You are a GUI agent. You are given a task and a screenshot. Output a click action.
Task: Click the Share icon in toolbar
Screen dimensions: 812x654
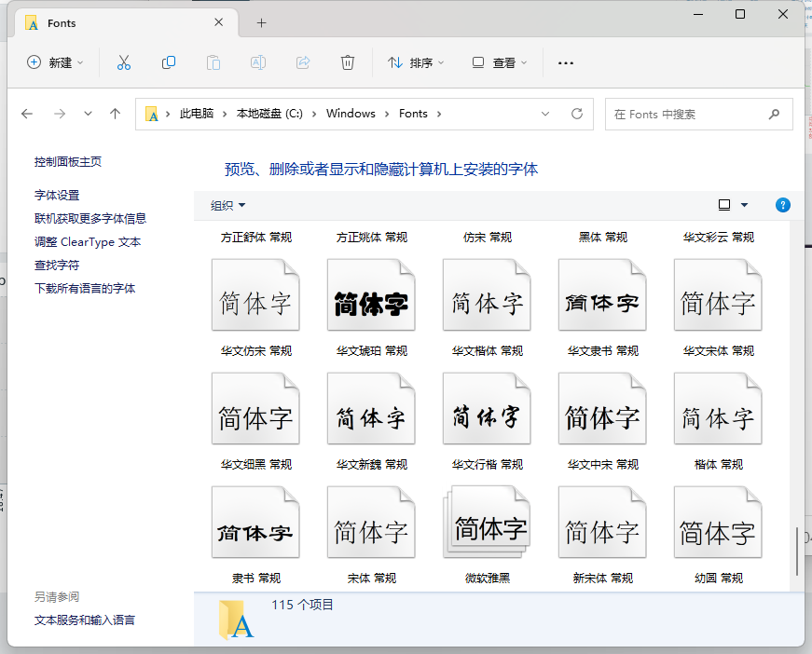pyautogui.click(x=303, y=62)
